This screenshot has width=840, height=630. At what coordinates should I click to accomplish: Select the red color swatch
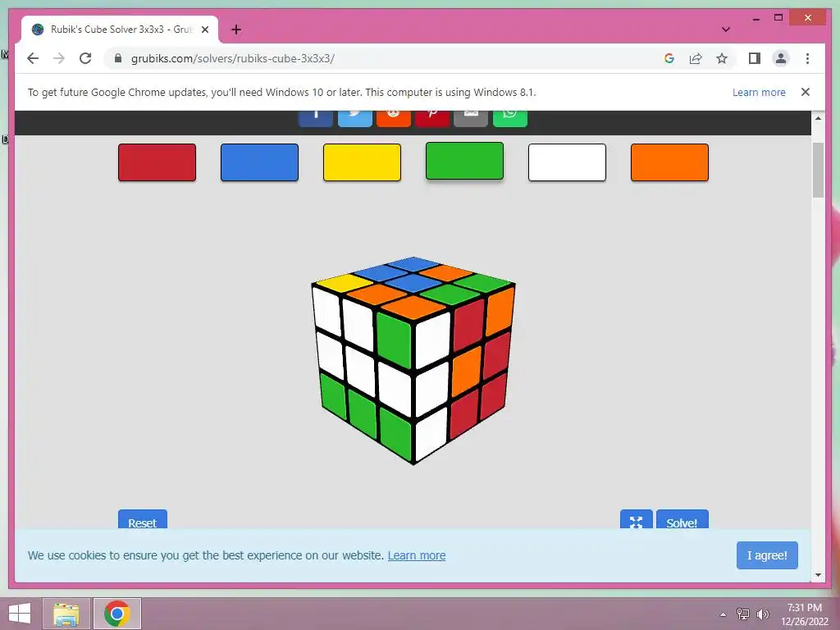(157, 162)
